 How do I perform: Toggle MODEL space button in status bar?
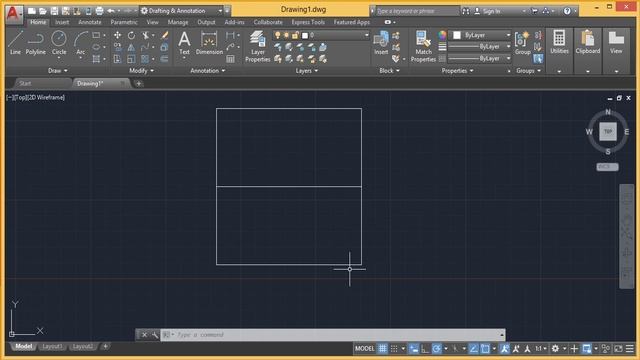(x=364, y=349)
